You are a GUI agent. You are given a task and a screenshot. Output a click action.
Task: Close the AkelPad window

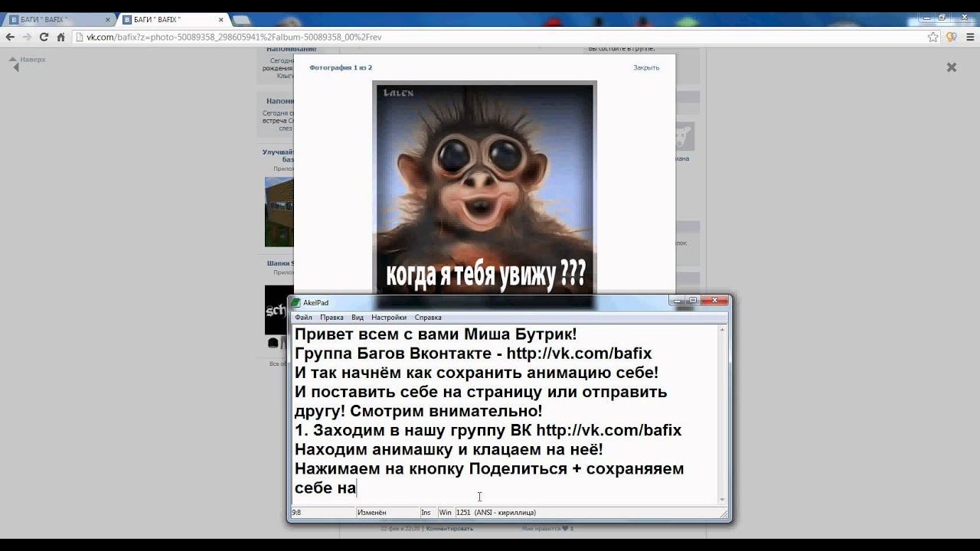(x=715, y=301)
